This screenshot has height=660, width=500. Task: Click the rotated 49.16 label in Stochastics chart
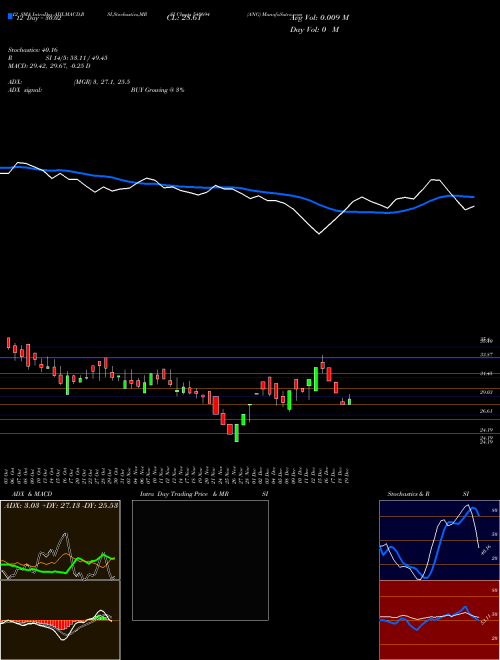pos(486,550)
